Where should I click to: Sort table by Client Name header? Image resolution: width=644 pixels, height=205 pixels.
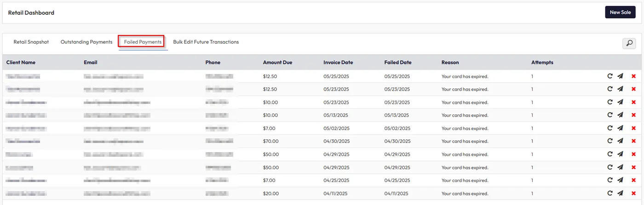[x=21, y=63]
